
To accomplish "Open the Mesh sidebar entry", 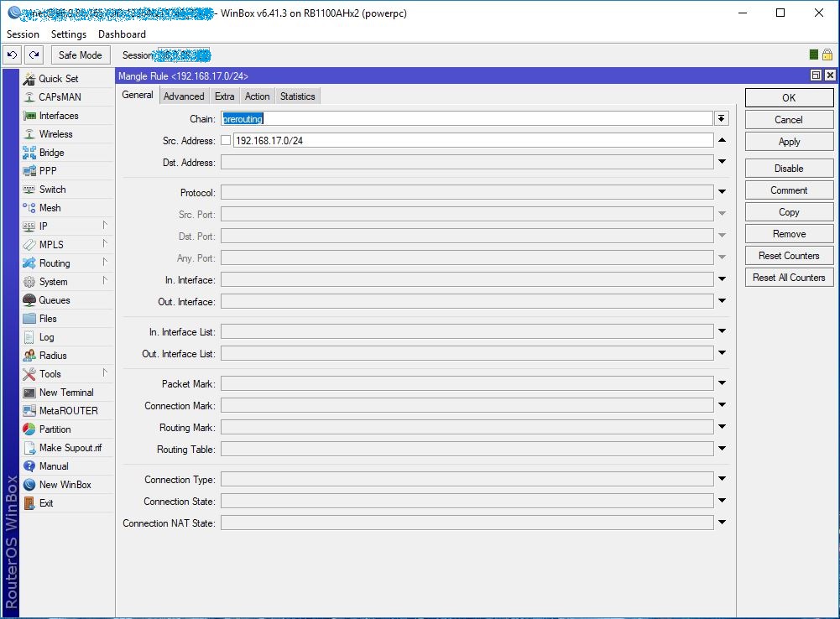I will click(67, 208).
